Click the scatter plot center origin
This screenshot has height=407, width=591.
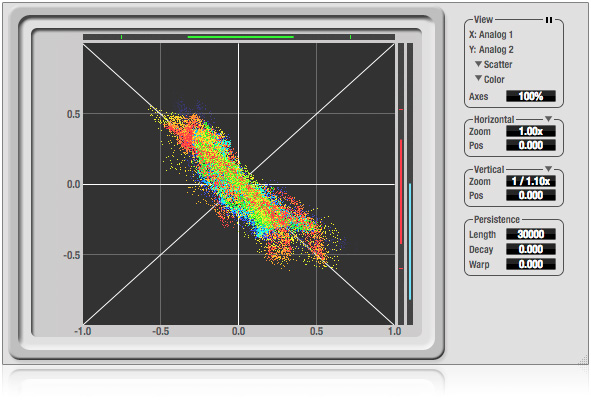239,184
